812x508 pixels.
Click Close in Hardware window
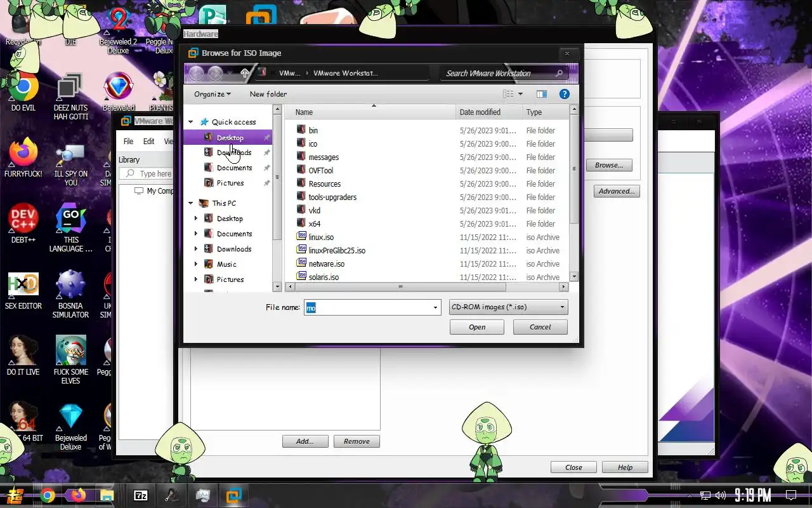point(573,467)
